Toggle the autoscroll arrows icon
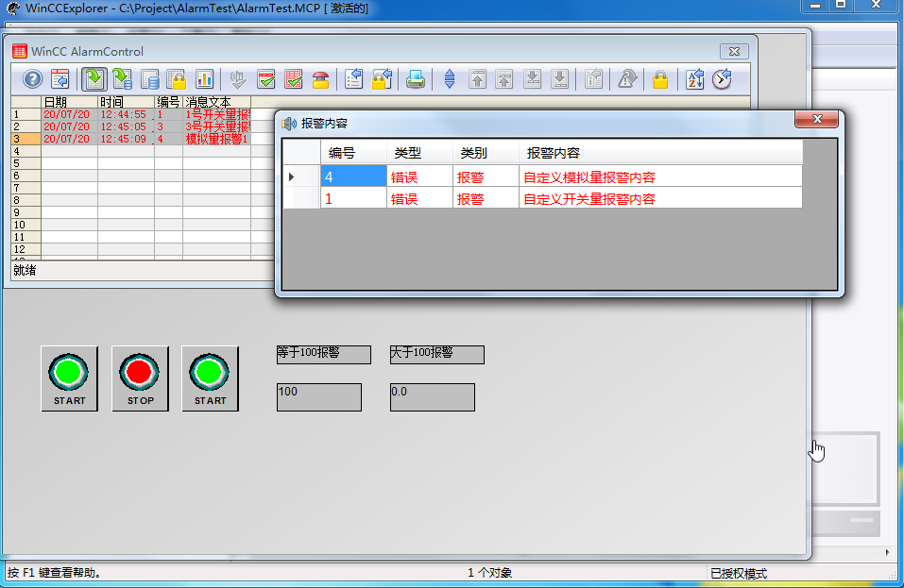 pos(450,79)
